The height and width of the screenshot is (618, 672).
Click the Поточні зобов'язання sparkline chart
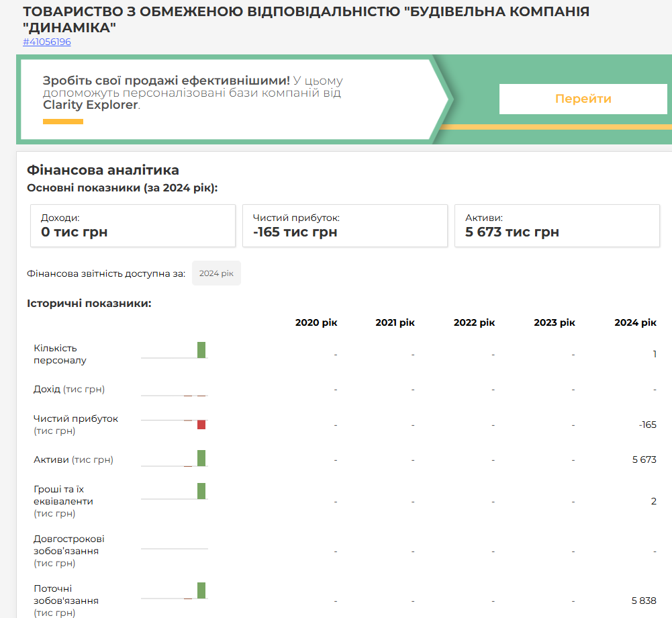(x=175, y=591)
